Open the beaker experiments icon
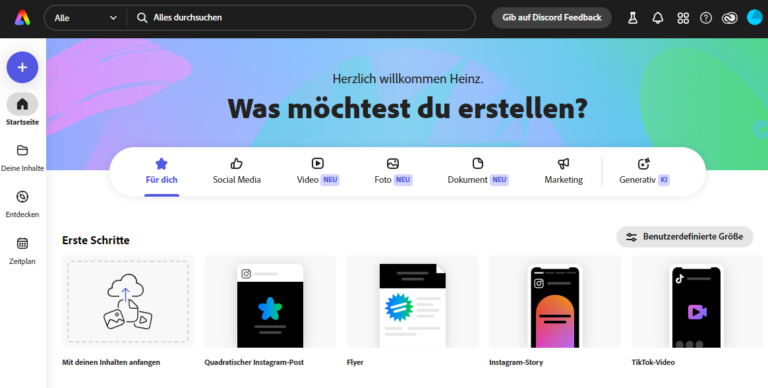Image resolution: width=768 pixels, height=388 pixels. [633, 18]
